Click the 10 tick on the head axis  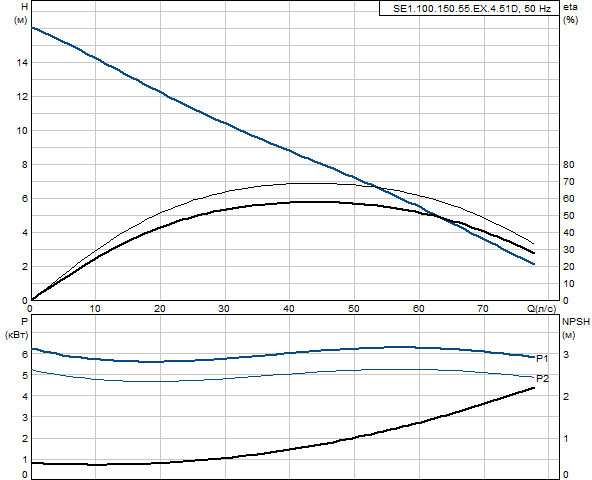(22, 131)
